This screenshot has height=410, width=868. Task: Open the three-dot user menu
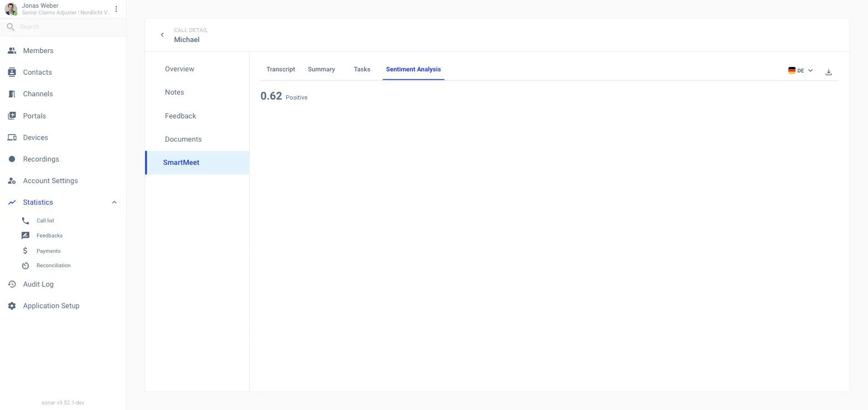tap(116, 9)
